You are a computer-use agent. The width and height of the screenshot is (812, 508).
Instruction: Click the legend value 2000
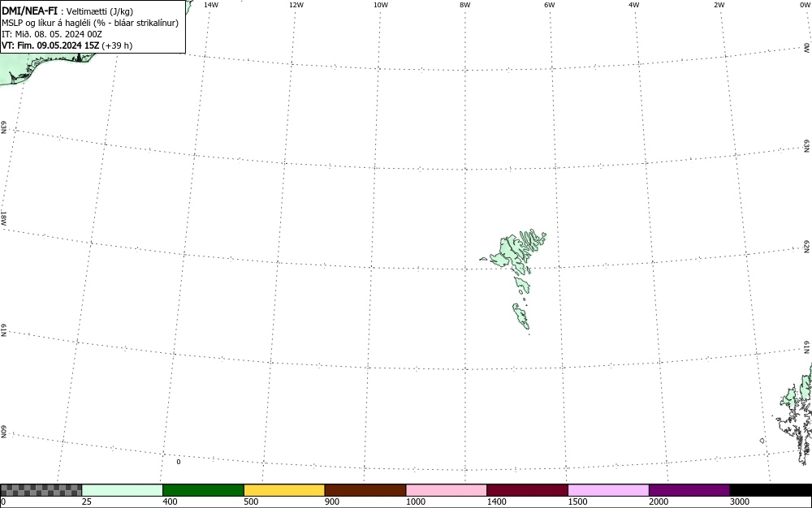pyautogui.click(x=659, y=502)
